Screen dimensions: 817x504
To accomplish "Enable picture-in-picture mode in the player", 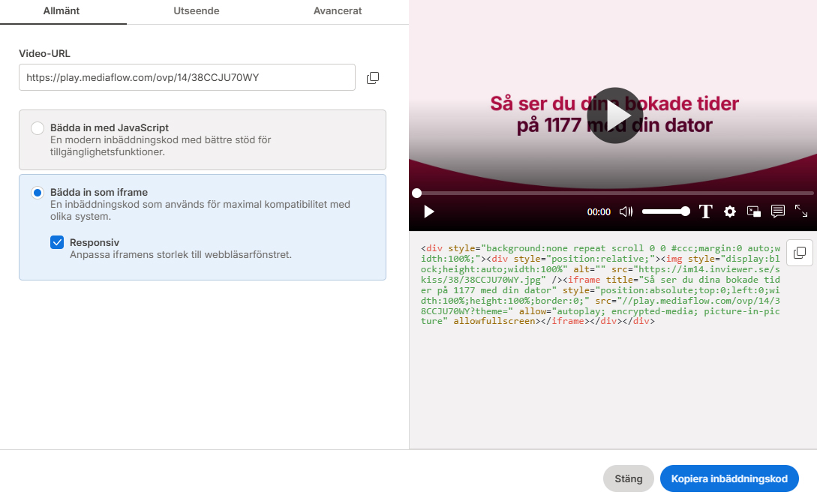I will click(753, 212).
